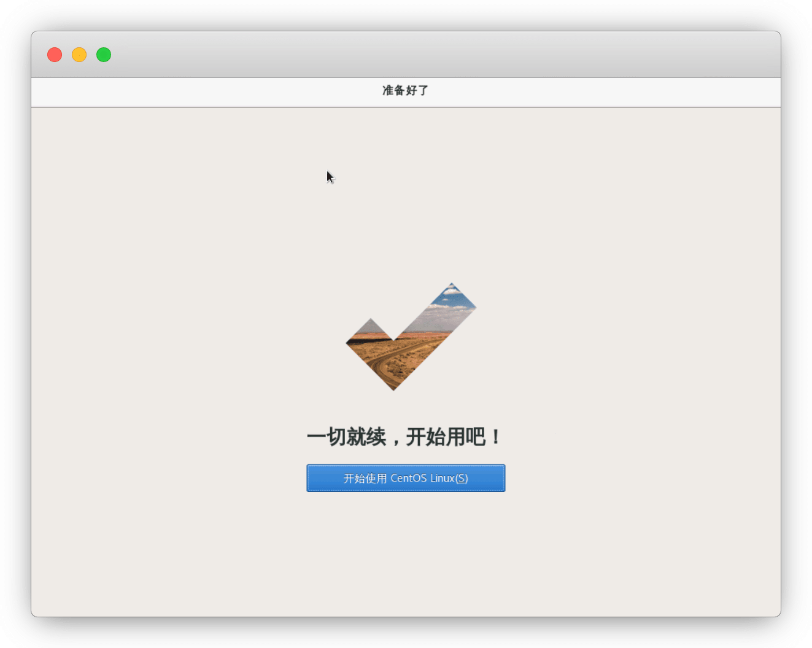
Task: Click the 开始使用 text on blue button
Action: pos(365,478)
